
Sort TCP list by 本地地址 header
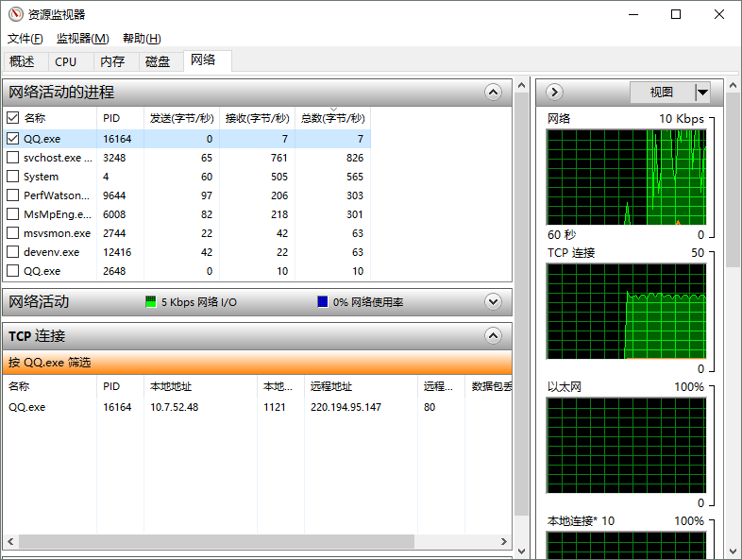201,386
